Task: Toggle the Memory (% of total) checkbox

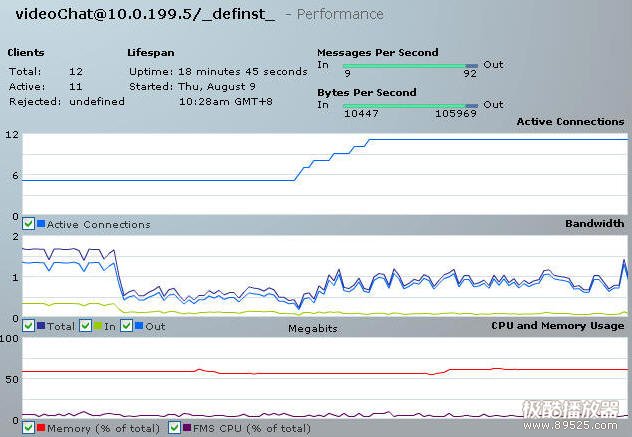Action: (28, 428)
